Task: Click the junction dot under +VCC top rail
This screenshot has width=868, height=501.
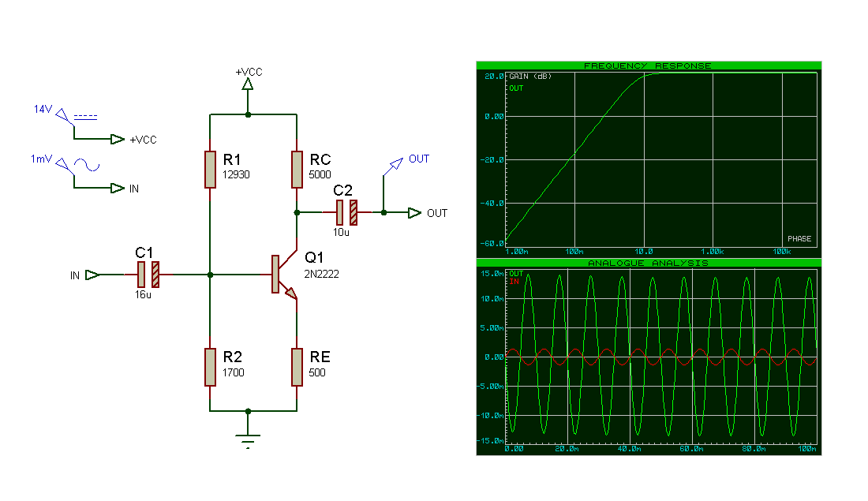Action: pyautogui.click(x=248, y=114)
